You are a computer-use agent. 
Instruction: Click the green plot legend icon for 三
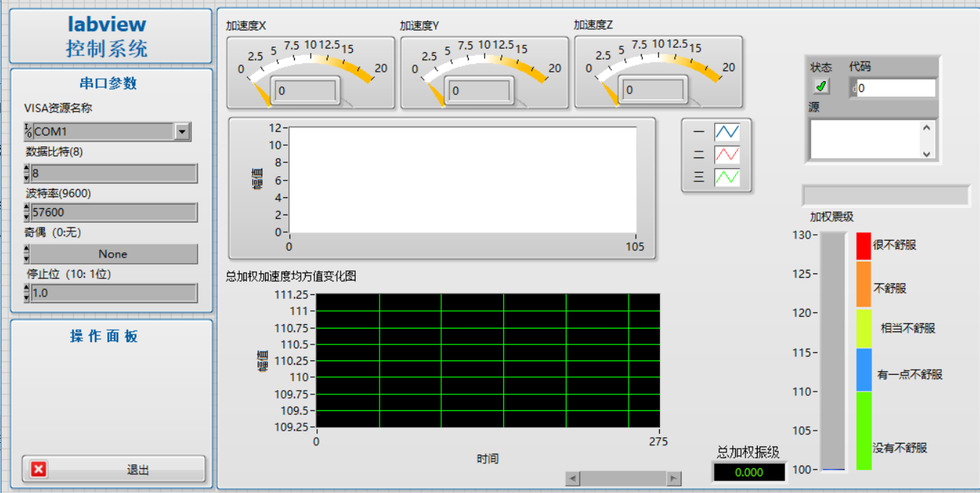point(726,177)
